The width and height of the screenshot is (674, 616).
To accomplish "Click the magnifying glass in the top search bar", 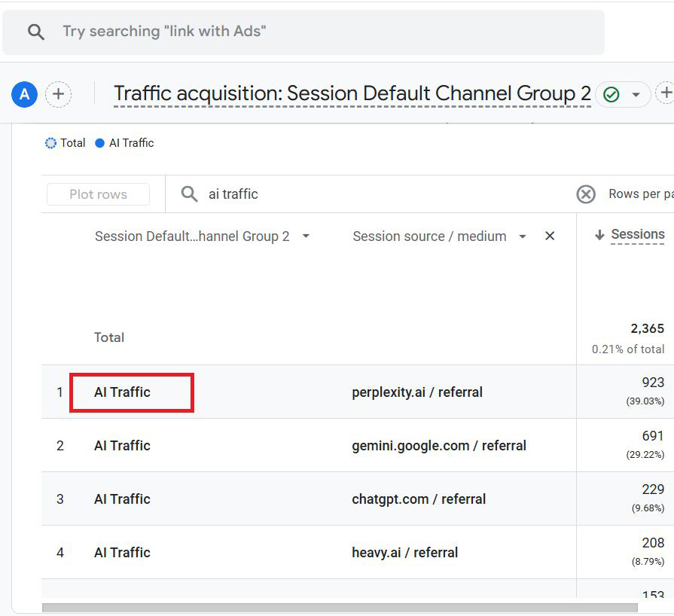I will click(x=37, y=32).
